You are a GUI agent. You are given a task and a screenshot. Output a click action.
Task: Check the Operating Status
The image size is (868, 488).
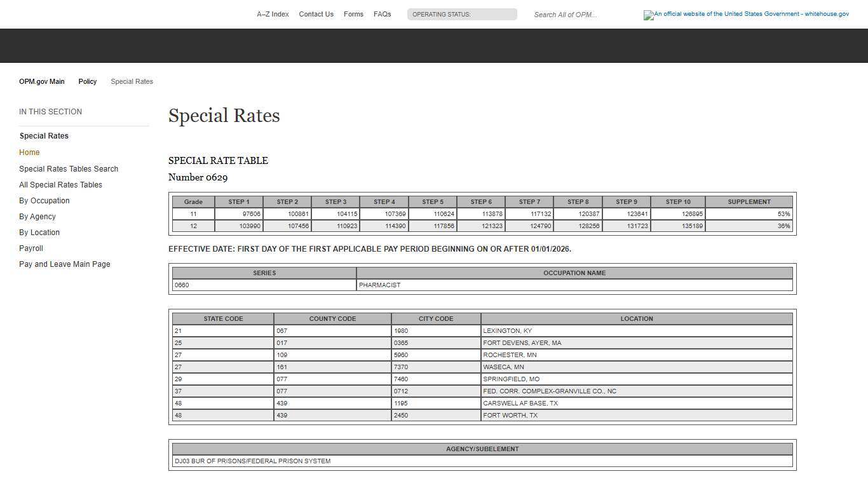click(x=462, y=14)
